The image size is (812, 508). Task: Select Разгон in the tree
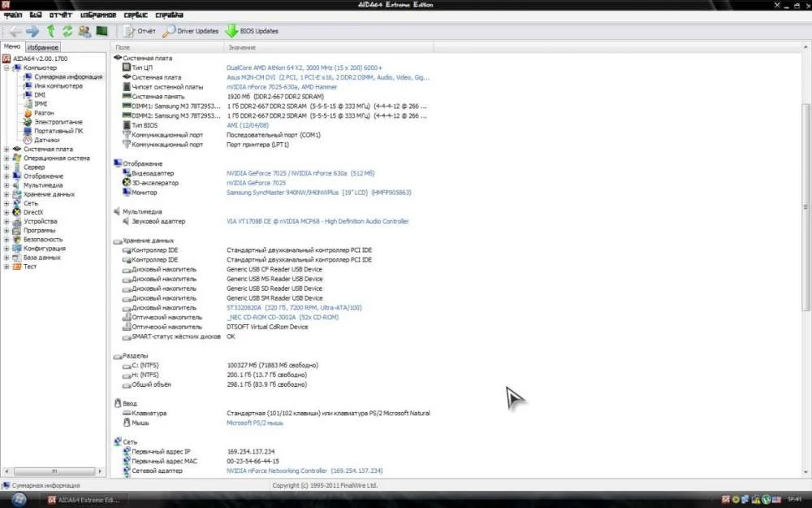(44, 113)
